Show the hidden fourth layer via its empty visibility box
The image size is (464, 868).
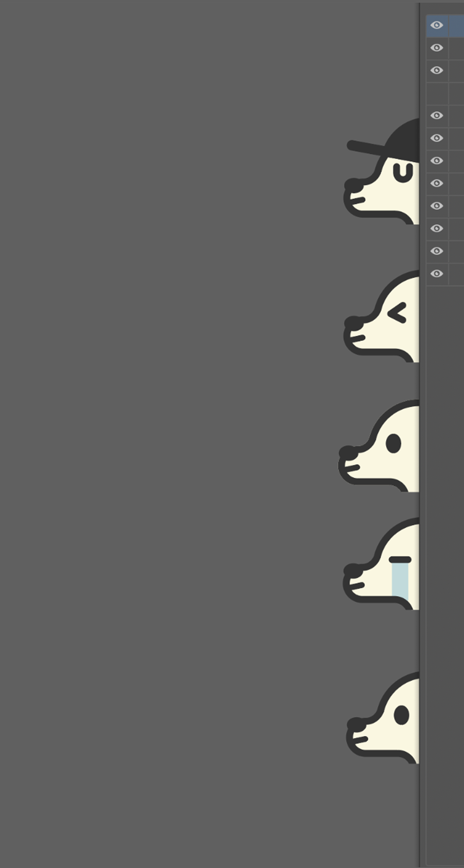[x=437, y=93]
